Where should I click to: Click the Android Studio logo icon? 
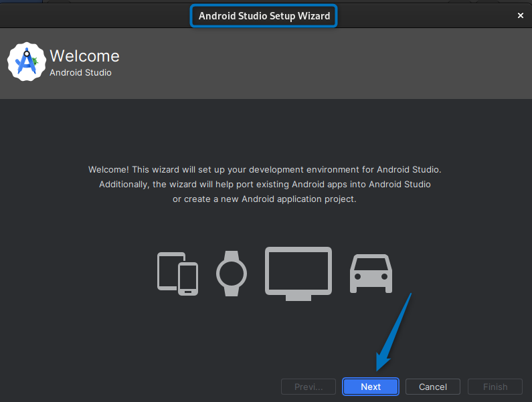click(27, 62)
